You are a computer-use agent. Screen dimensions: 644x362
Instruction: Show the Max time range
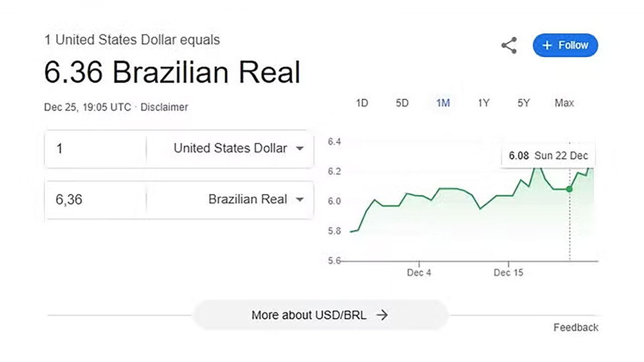coord(564,103)
